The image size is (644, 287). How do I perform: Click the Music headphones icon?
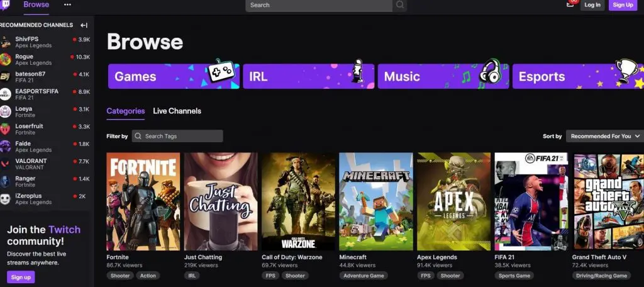(x=489, y=71)
